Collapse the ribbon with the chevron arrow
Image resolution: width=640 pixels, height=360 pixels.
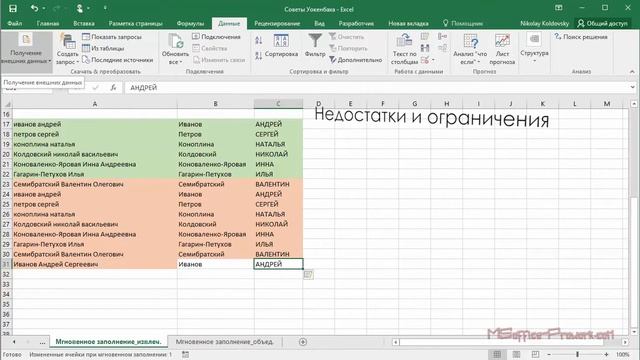click(x=632, y=71)
